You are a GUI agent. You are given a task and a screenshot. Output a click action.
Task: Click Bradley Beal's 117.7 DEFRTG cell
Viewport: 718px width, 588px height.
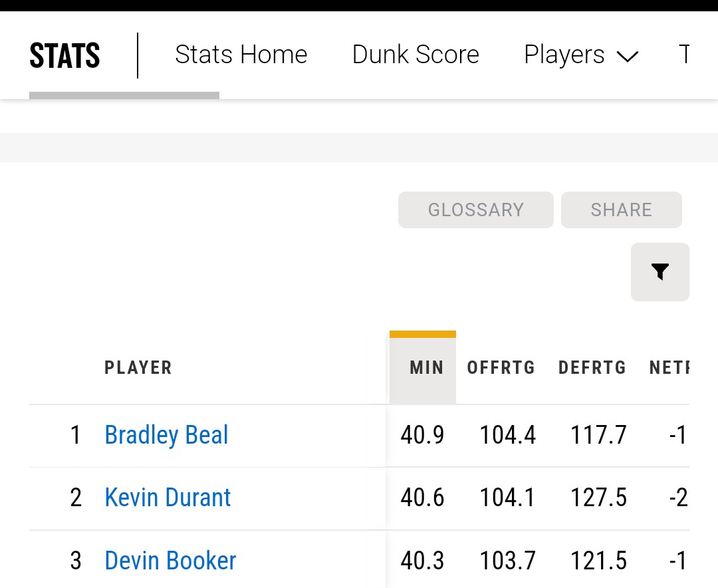pos(598,435)
